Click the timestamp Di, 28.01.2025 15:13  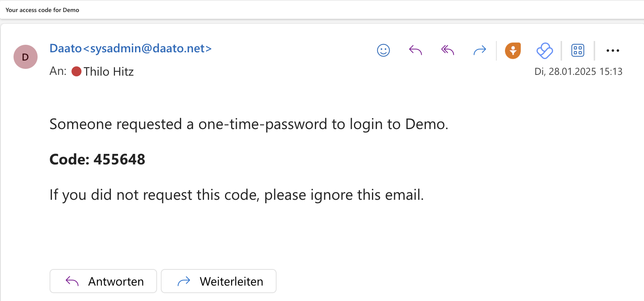[x=578, y=71]
